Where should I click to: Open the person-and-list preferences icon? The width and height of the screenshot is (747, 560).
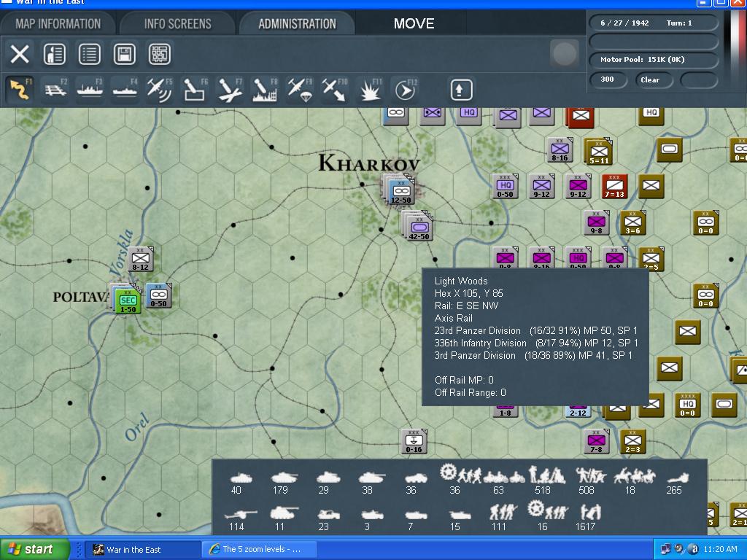(x=54, y=54)
